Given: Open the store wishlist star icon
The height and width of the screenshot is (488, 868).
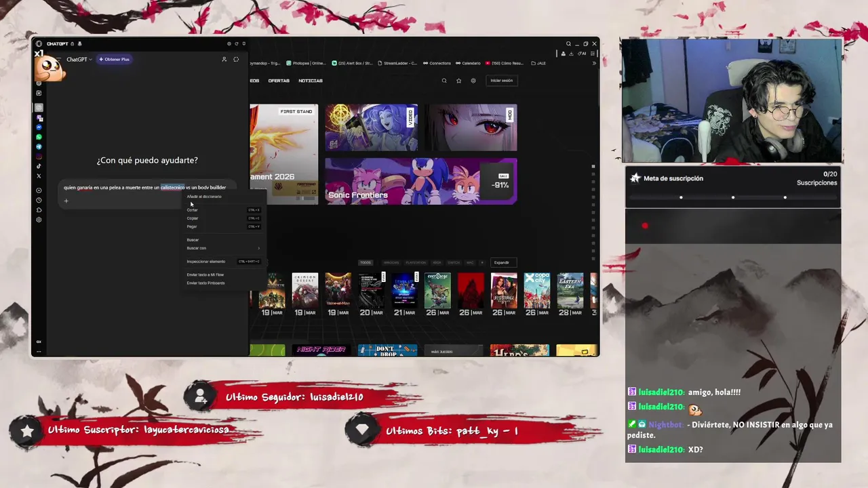Looking at the screenshot, I should (458, 81).
